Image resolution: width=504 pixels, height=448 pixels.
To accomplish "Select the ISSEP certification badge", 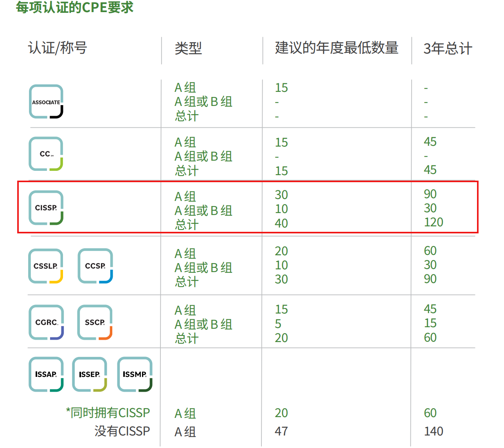I will point(90,374).
